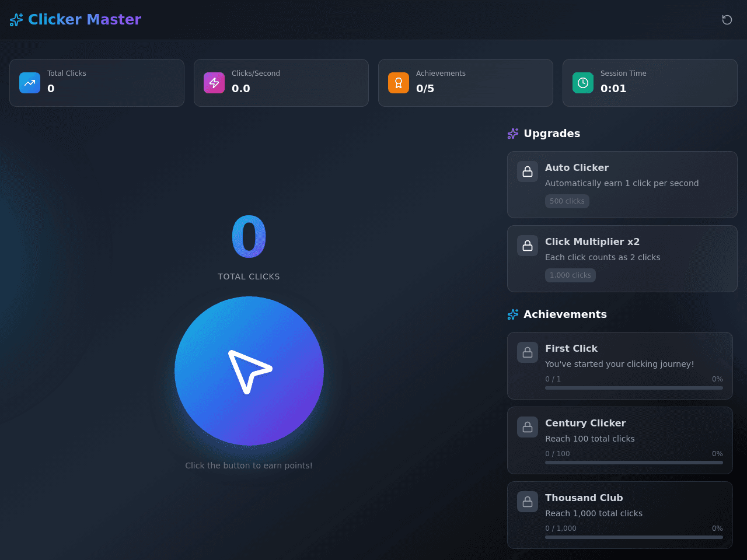Click the First Click achievement lock icon

(528, 352)
